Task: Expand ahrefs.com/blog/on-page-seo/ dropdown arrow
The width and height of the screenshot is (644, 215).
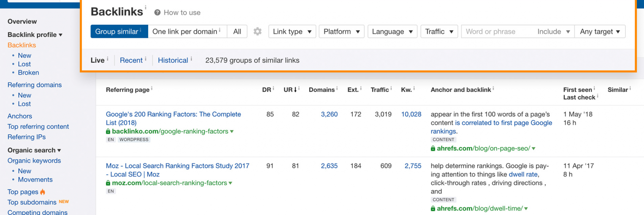Action: coord(533,148)
